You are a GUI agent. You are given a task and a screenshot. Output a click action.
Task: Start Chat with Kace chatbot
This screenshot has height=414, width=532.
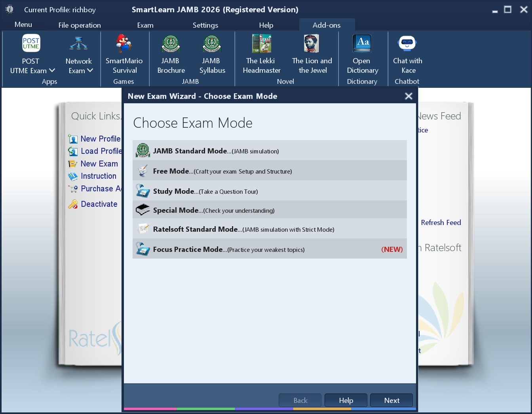pyautogui.click(x=407, y=43)
